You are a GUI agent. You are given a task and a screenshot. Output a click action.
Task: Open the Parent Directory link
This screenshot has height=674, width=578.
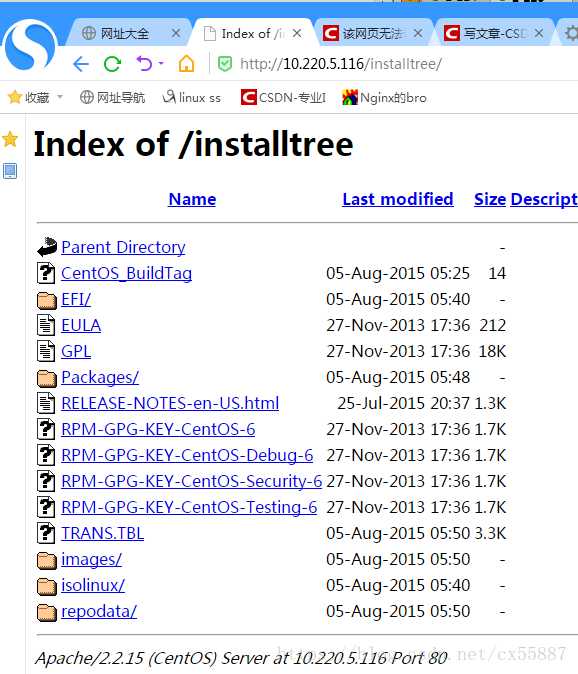tap(123, 247)
